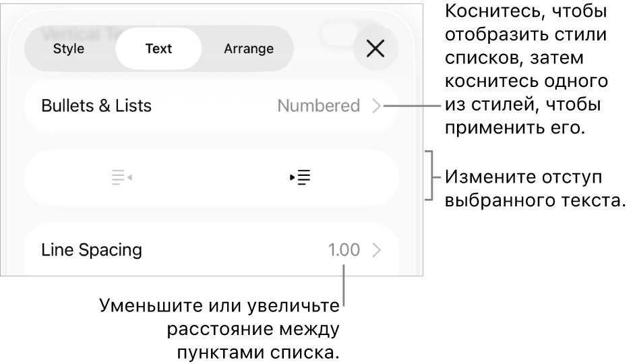The height and width of the screenshot is (364, 635).
Task: Expand Line Spacing using its chevron
Action: pos(377,250)
